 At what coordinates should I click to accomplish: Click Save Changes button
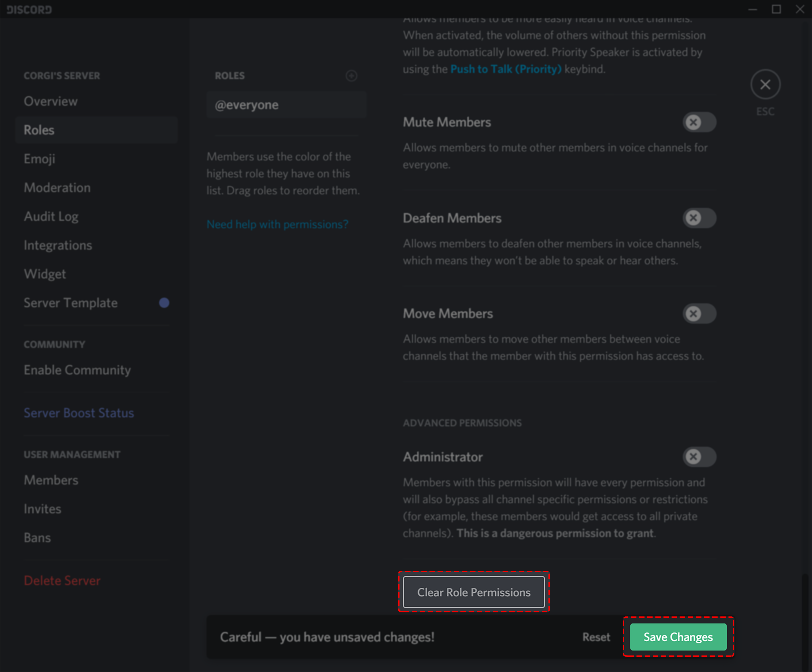[x=677, y=636]
